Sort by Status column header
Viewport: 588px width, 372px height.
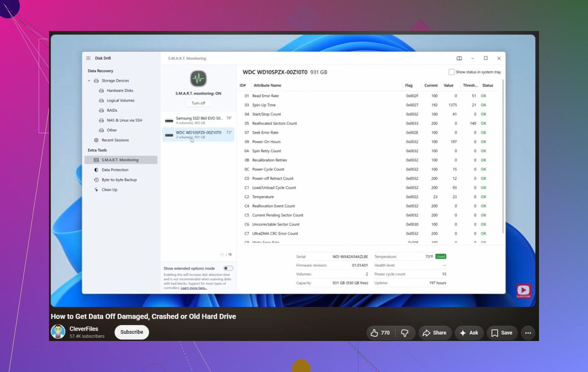(x=488, y=86)
